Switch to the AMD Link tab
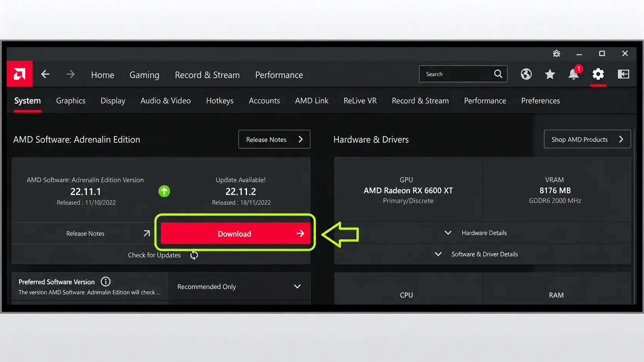The height and width of the screenshot is (362, 644). (312, 101)
